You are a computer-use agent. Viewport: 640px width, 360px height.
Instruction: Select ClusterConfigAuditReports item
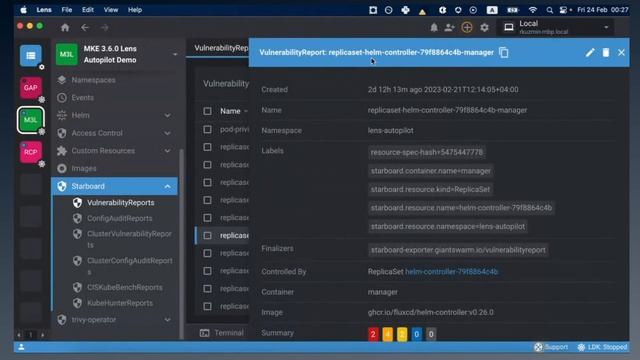(x=129, y=266)
